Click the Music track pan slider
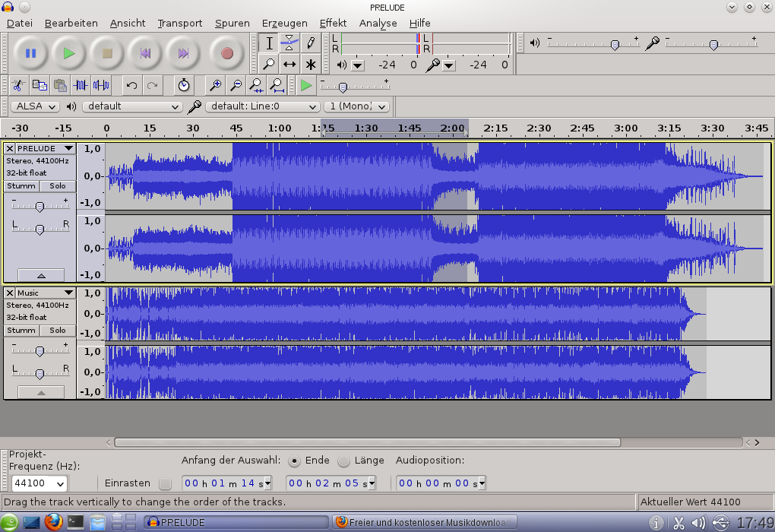Image resolution: width=775 pixels, height=532 pixels. (40, 372)
